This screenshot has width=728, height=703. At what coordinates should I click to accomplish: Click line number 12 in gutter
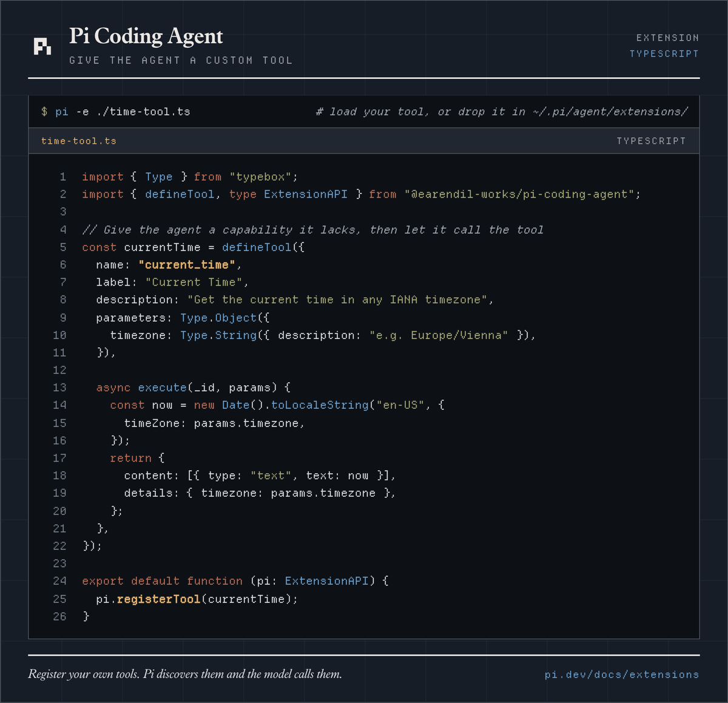pos(59,370)
